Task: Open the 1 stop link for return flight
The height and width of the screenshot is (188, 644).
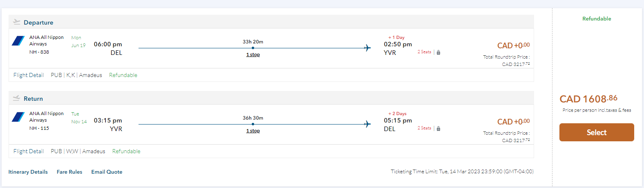Action: [253, 131]
